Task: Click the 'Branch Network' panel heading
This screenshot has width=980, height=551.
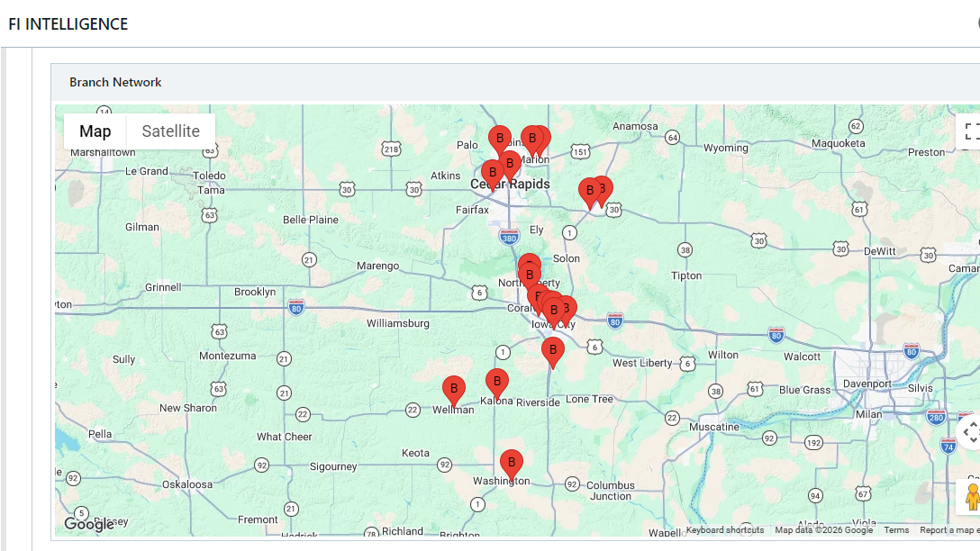Action: point(115,83)
